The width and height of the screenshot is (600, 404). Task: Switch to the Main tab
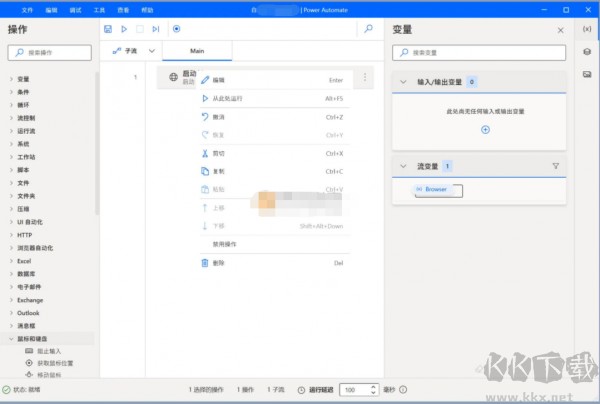(197, 50)
